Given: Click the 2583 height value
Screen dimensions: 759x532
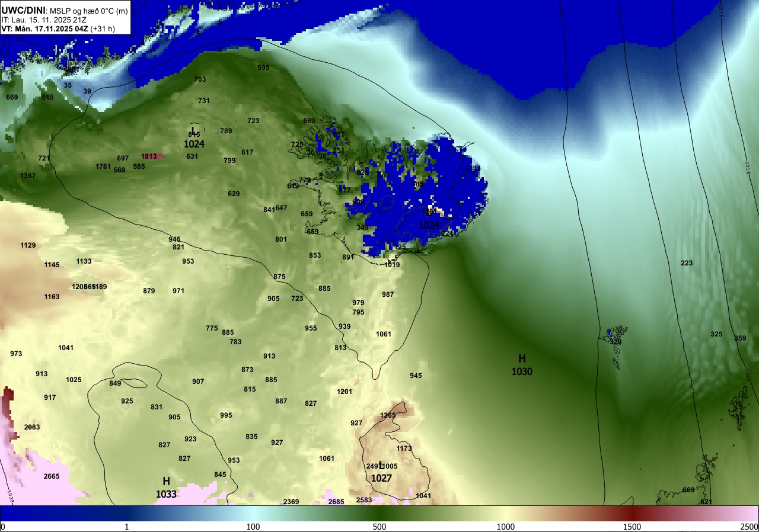Looking at the screenshot, I should [x=364, y=500].
